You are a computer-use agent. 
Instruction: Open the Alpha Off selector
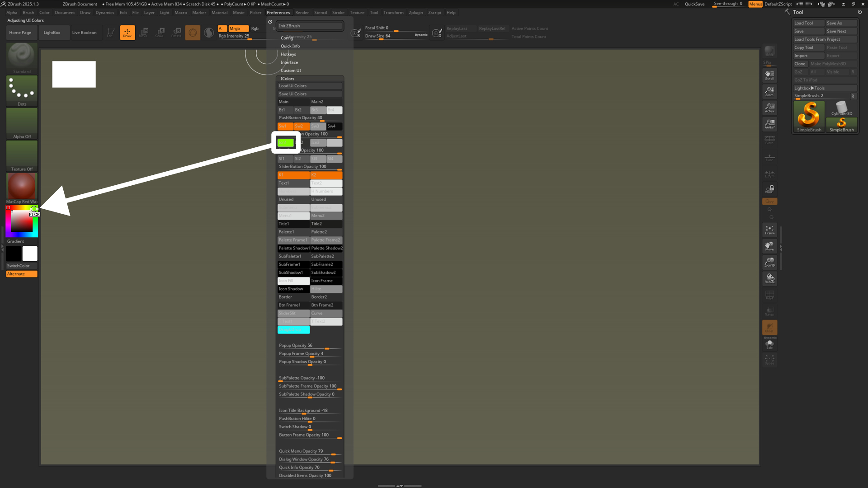point(22,123)
